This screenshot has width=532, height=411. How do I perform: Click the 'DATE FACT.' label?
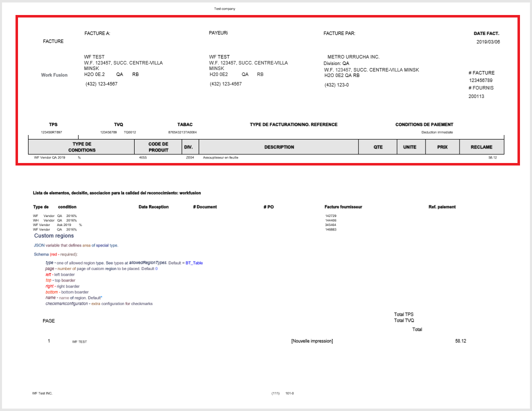(x=486, y=33)
